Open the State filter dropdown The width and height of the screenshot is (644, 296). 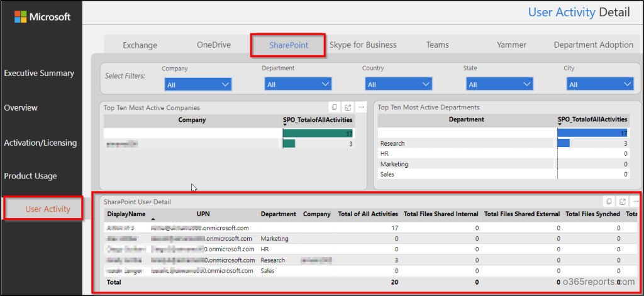click(x=499, y=85)
